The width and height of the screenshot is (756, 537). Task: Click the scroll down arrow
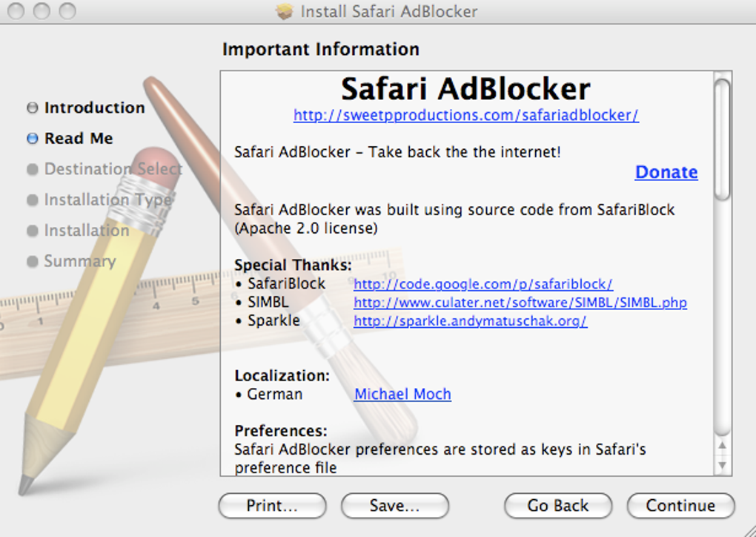[722, 466]
